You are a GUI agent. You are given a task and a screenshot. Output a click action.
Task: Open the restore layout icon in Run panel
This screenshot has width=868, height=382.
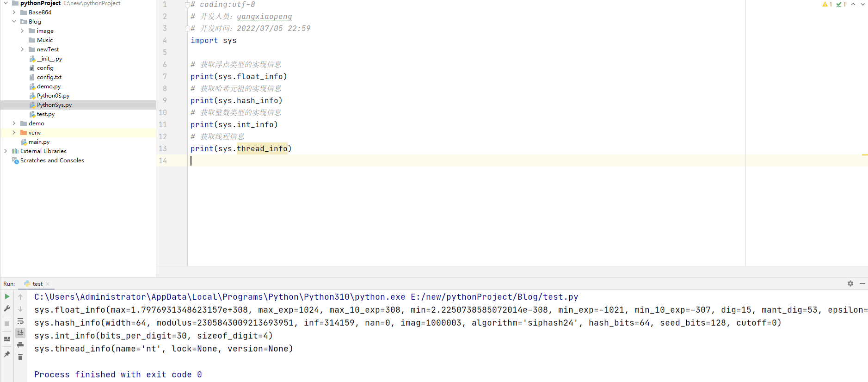[7, 339]
